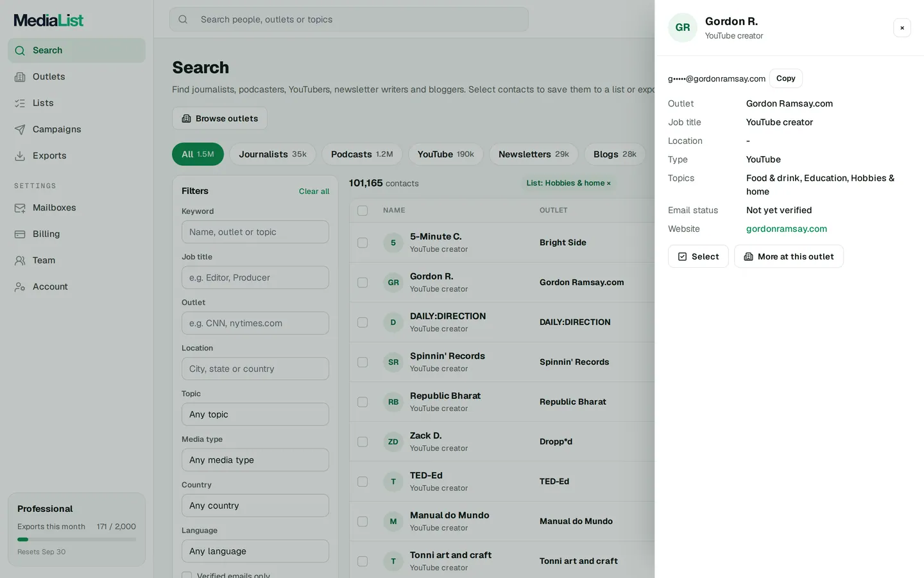Viewport: 924px width, 578px height.
Task: Check the TED-Ed row checkbox
Action: pyautogui.click(x=363, y=482)
